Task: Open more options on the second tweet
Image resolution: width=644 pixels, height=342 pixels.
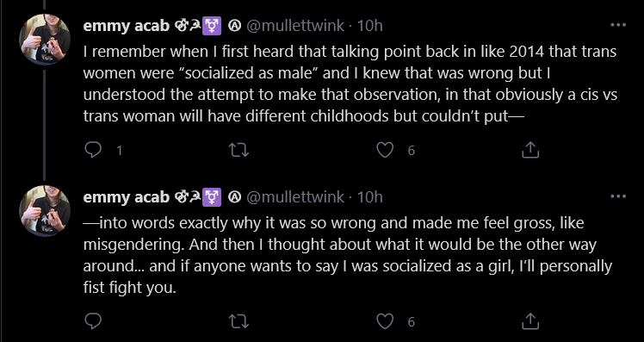Action: [x=618, y=196]
